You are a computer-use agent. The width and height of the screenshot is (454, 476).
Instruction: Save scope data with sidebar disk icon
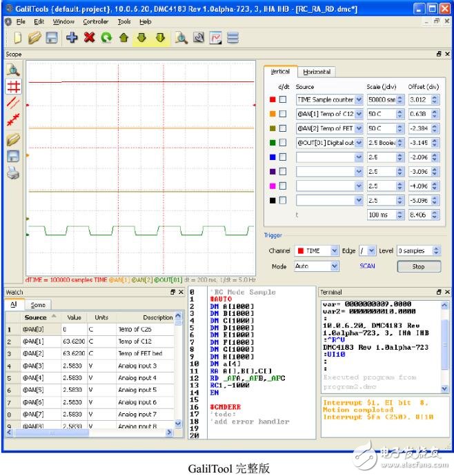[13, 157]
